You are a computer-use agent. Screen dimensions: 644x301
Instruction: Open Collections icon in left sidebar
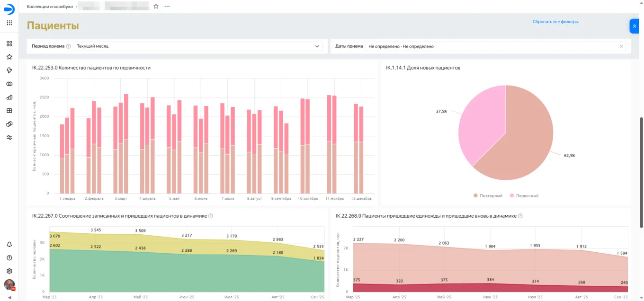point(9,44)
